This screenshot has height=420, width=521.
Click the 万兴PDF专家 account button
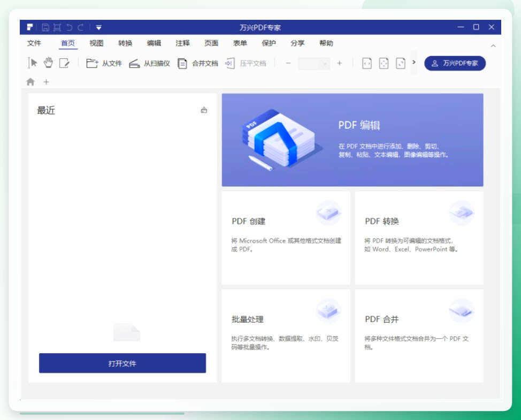pyautogui.click(x=455, y=63)
